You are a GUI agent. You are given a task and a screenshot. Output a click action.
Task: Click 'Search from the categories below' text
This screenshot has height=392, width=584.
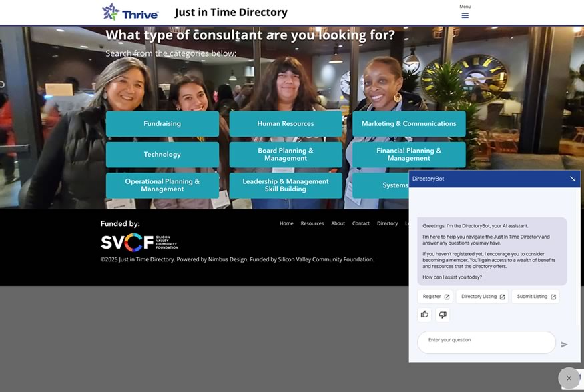tap(171, 53)
